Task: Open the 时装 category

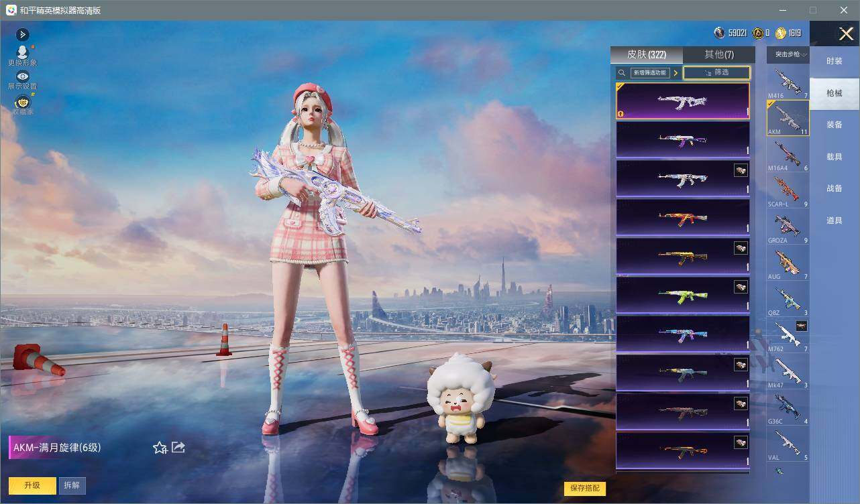Action: click(835, 61)
